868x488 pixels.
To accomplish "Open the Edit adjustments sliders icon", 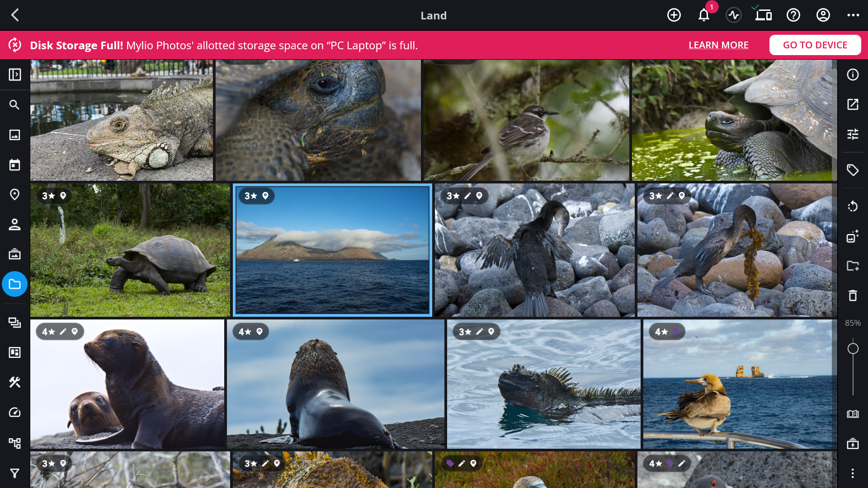I will tap(853, 134).
